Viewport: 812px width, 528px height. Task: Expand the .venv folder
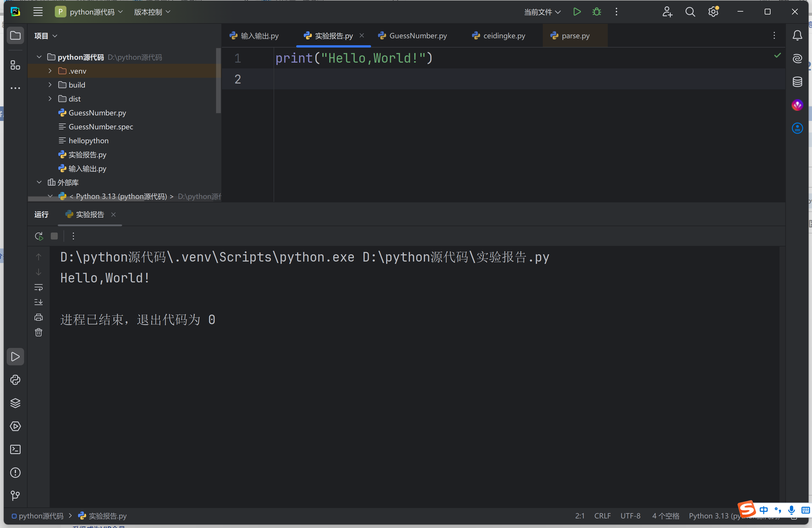[x=50, y=71]
